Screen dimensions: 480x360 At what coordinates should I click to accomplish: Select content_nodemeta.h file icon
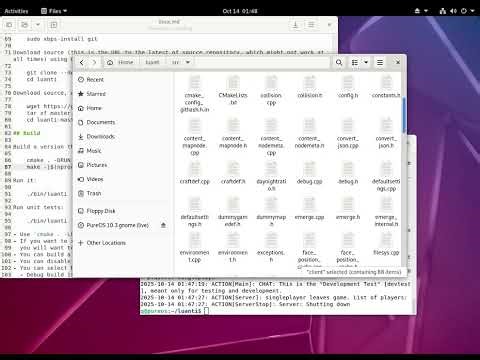tap(309, 126)
